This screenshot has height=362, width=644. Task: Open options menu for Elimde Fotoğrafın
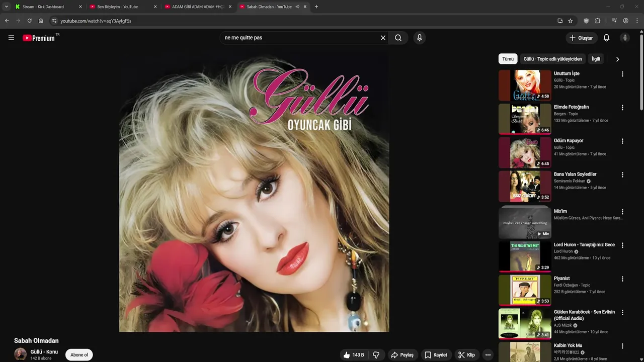point(622,108)
